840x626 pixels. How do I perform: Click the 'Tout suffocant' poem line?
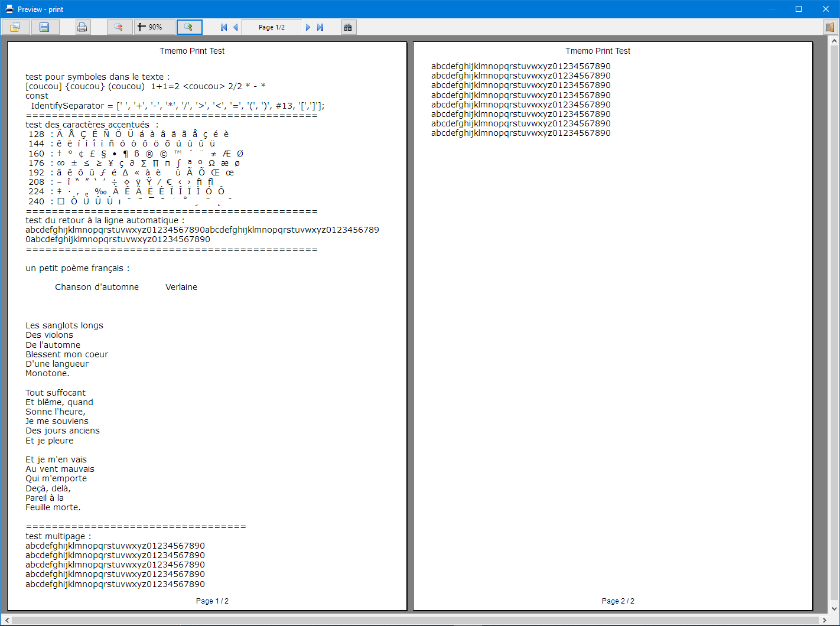56,393
